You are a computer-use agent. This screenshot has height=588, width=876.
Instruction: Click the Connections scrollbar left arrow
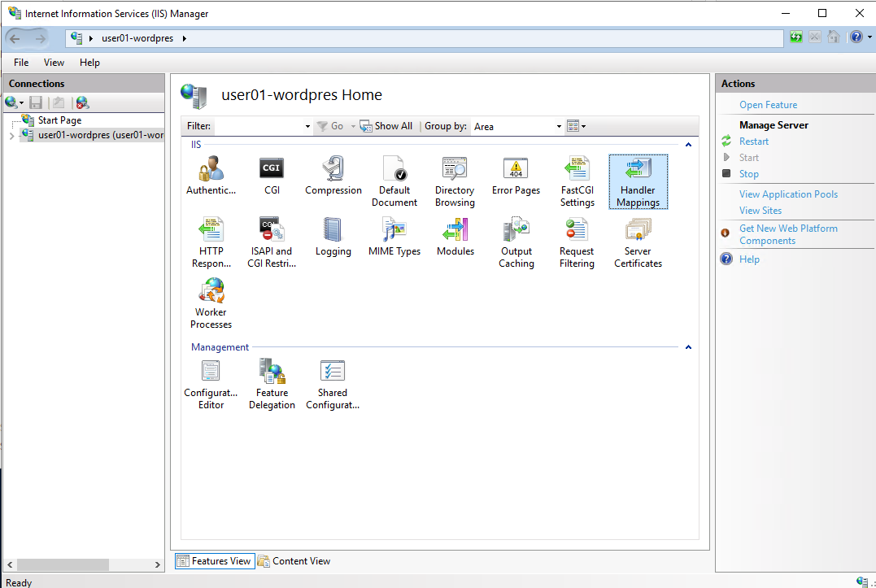(x=10, y=564)
